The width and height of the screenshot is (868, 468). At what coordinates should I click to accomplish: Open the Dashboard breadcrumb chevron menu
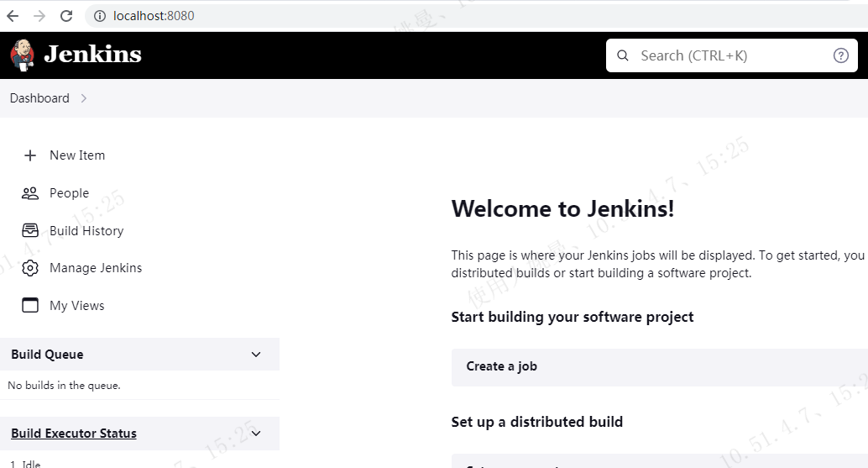84,98
